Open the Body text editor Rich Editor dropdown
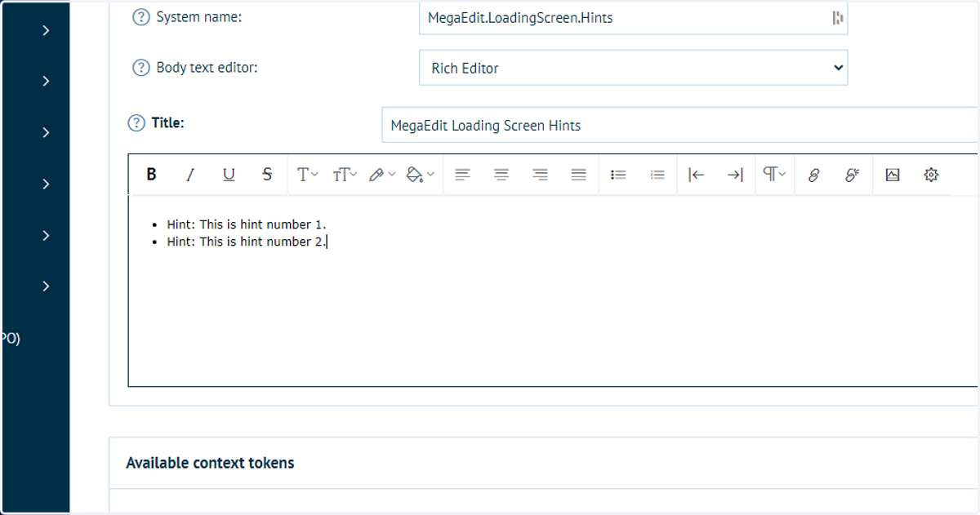 (634, 68)
